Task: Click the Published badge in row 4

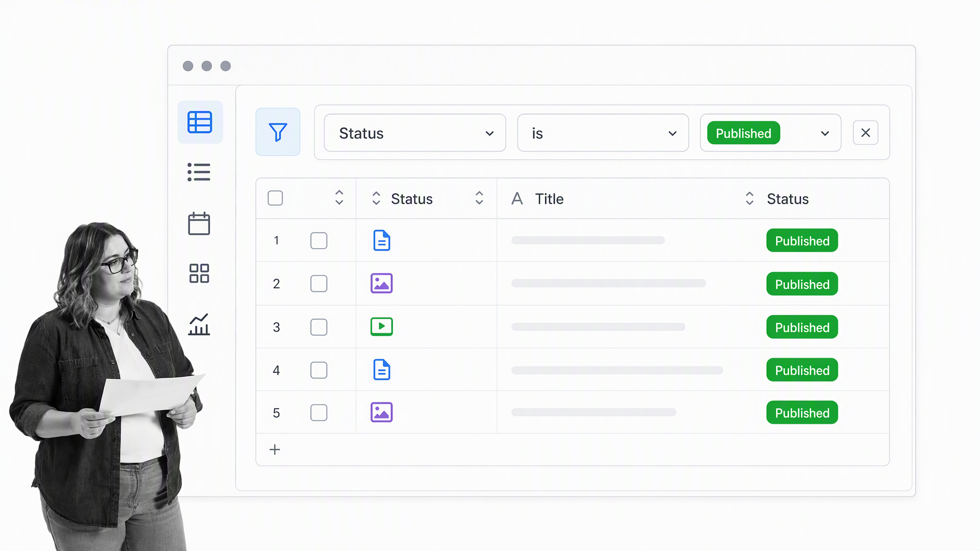Action: tap(802, 370)
